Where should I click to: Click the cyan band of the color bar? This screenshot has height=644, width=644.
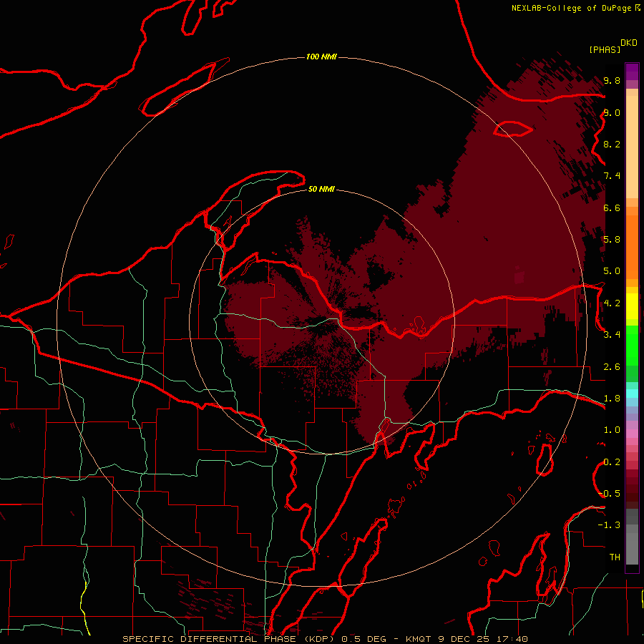pos(632,394)
